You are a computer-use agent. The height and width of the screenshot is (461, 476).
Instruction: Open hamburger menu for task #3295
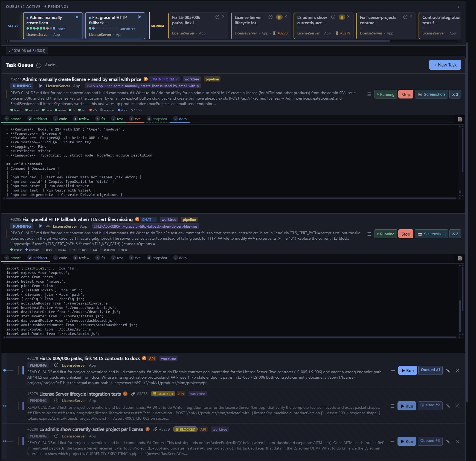369,234
